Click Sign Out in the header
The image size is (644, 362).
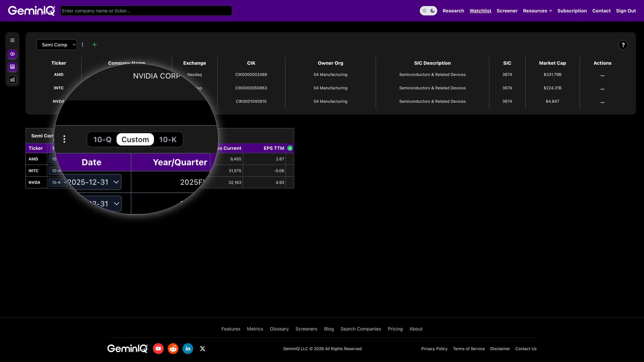626,11
